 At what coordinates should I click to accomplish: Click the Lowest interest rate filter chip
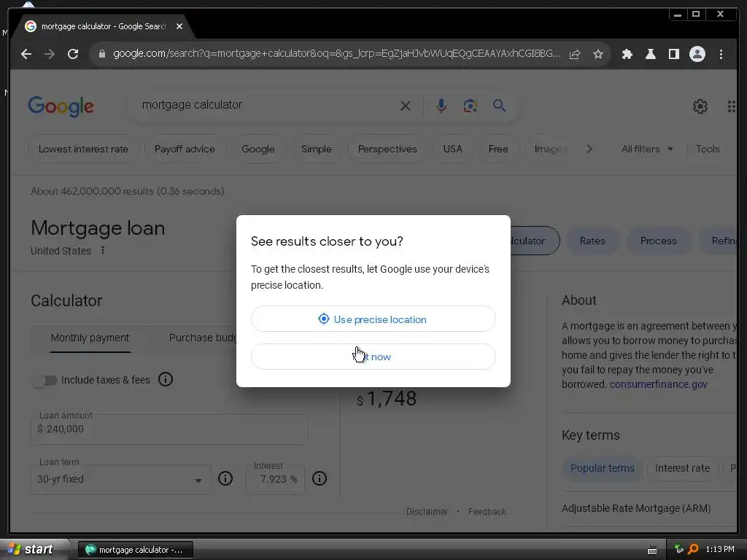[x=83, y=149]
